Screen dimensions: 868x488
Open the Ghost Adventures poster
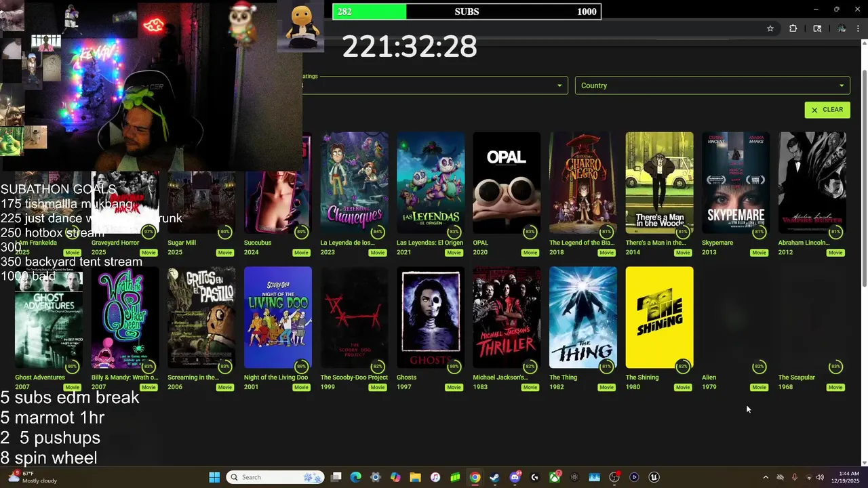point(49,317)
